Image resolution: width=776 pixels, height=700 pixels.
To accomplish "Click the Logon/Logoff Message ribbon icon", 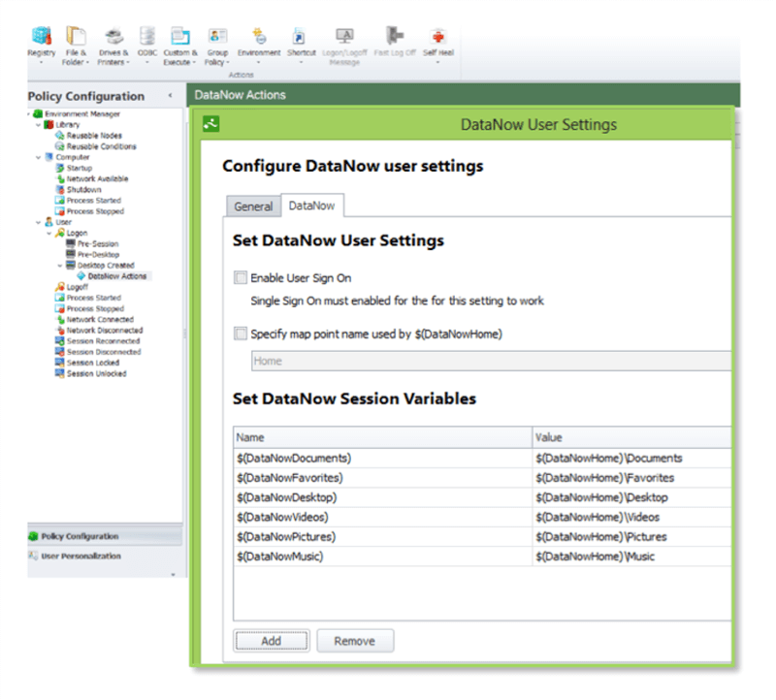I will 344,46.
